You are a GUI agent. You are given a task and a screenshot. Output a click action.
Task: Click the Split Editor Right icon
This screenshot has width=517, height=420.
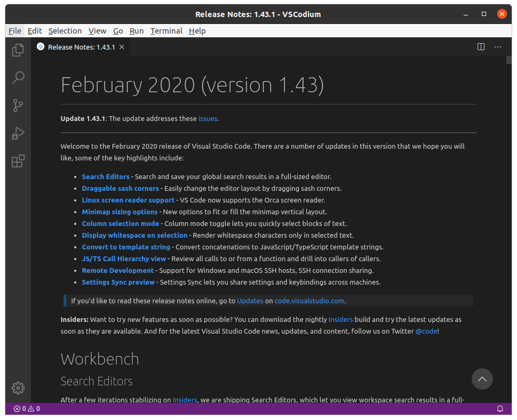pyautogui.click(x=481, y=47)
